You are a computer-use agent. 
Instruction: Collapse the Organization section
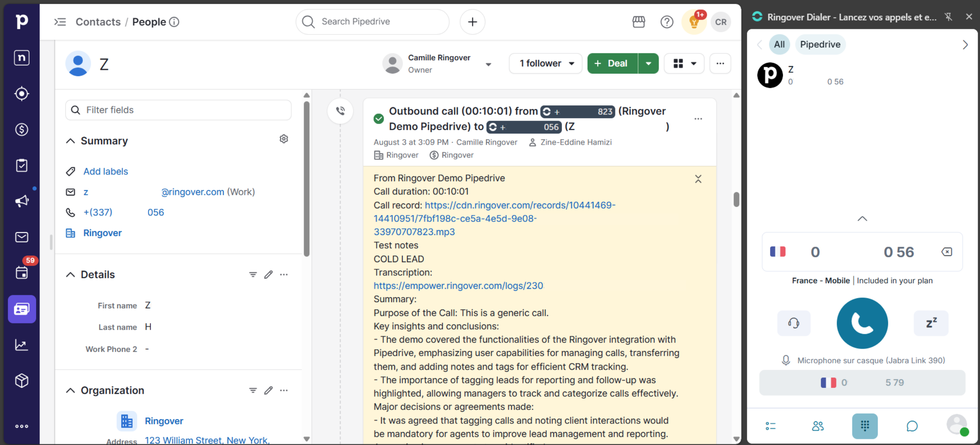(x=70, y=390)
